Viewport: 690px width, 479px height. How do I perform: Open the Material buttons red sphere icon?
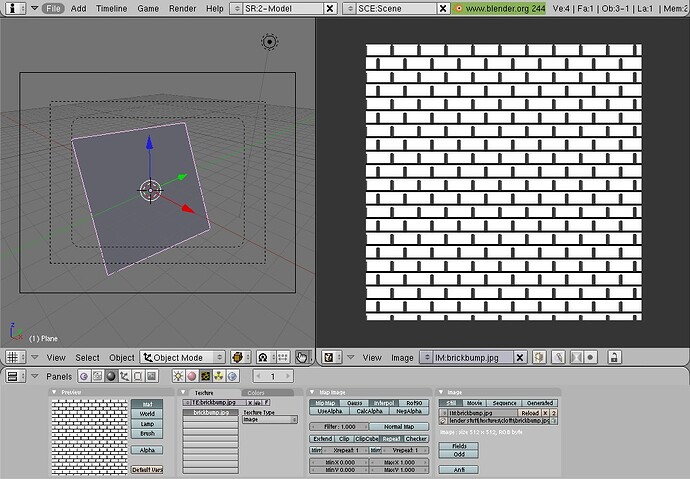coord(192,376)
